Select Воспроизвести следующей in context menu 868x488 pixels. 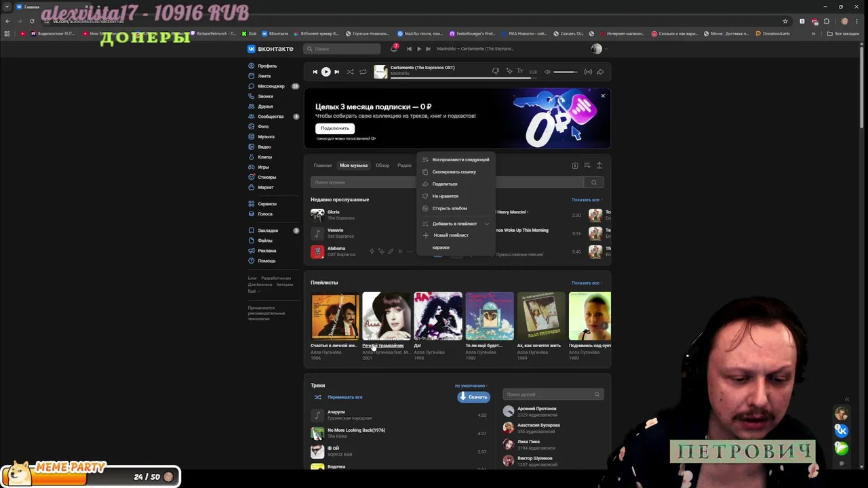coord(456,160)
